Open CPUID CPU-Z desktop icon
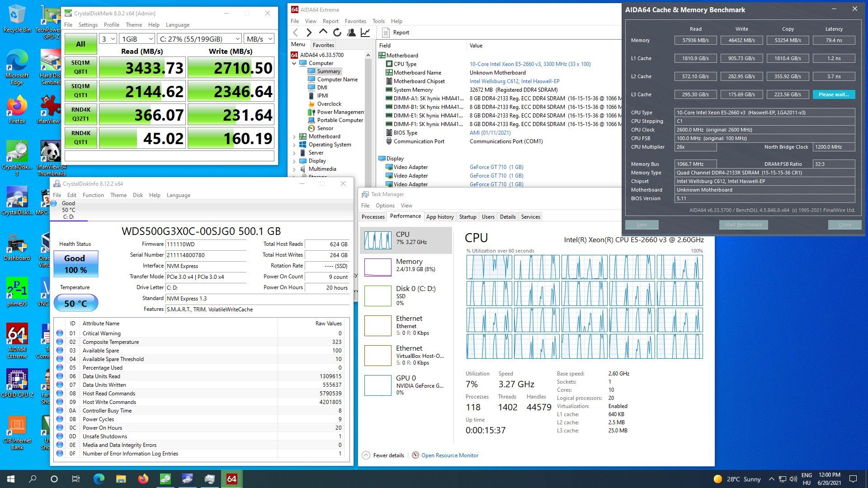 (17, 383)
